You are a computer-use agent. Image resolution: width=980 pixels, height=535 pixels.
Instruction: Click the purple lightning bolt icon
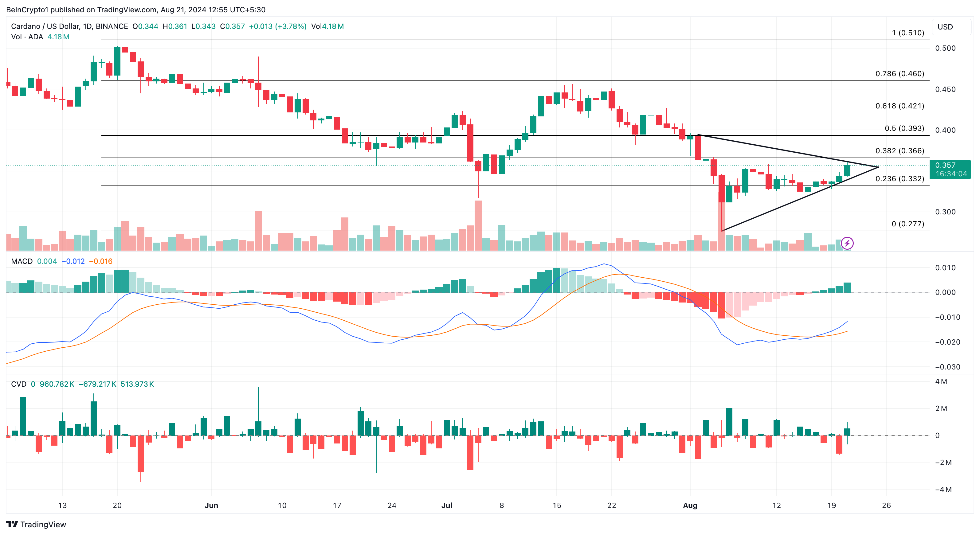pos(847,243)
